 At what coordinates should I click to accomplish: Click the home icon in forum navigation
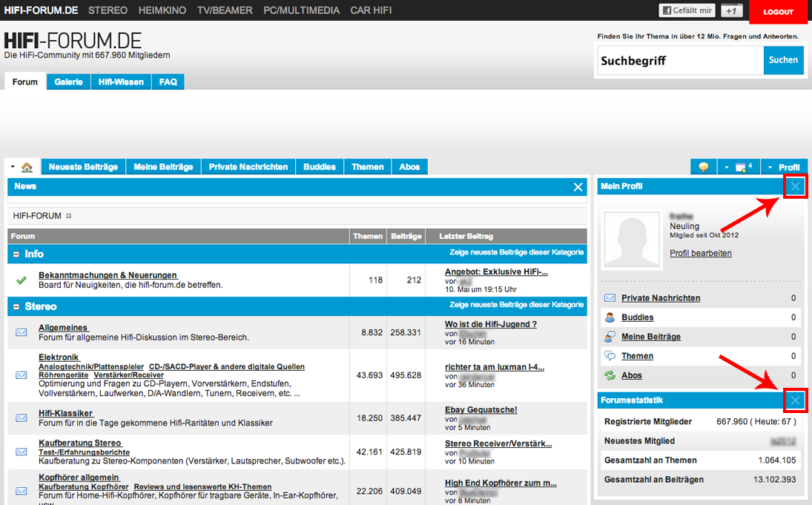[27, 168]
